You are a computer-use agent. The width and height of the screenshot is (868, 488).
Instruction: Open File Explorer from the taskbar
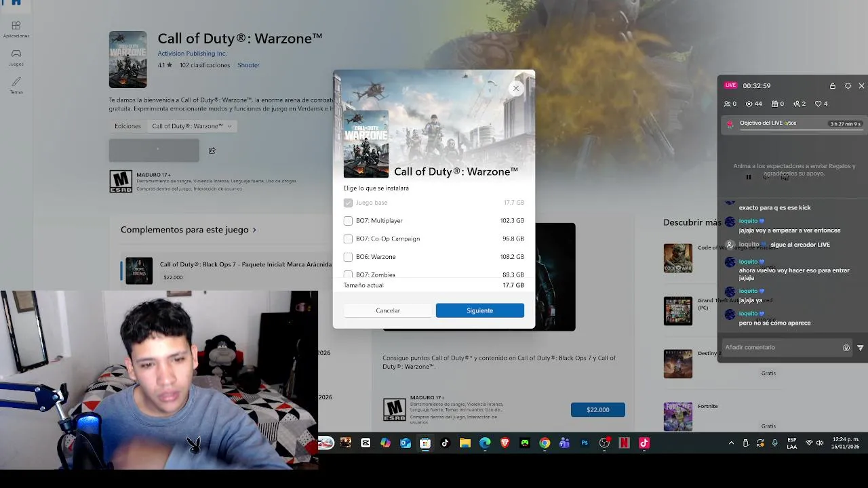pos(465,443)
